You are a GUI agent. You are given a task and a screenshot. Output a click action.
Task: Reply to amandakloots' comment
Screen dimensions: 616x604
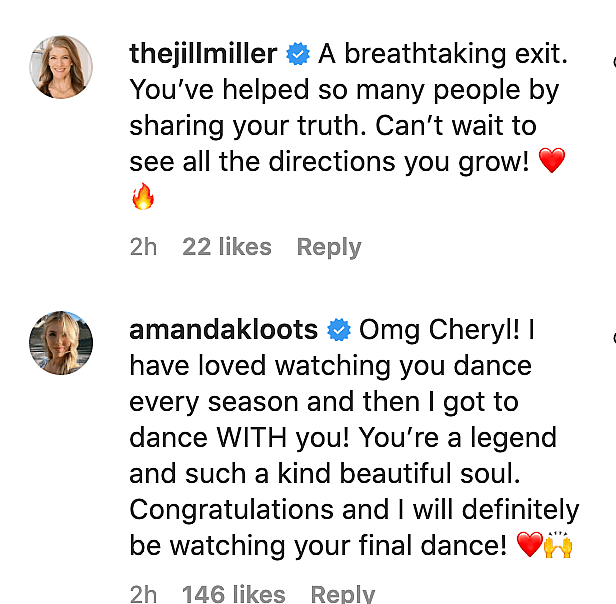tap(343, 594)
